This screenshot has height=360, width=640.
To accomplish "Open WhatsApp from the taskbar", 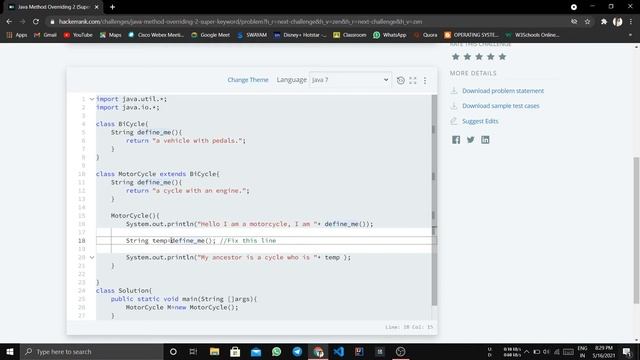I will (x=276, y=351).
